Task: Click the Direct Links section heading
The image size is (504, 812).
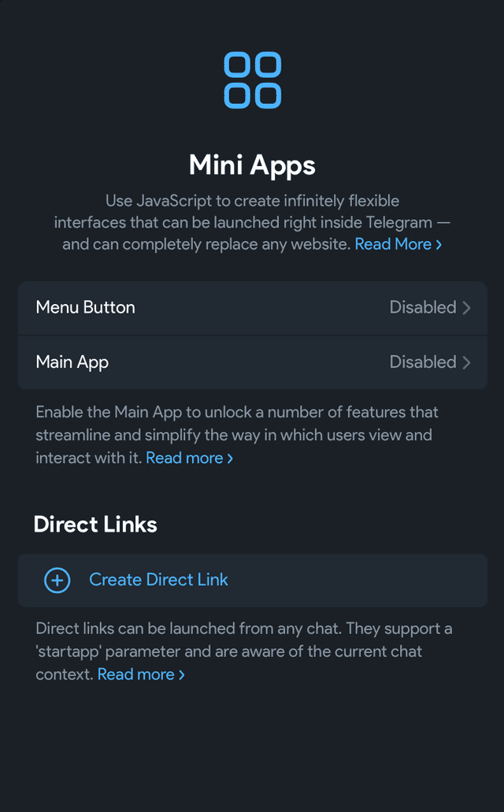Action: coord(95,524)
